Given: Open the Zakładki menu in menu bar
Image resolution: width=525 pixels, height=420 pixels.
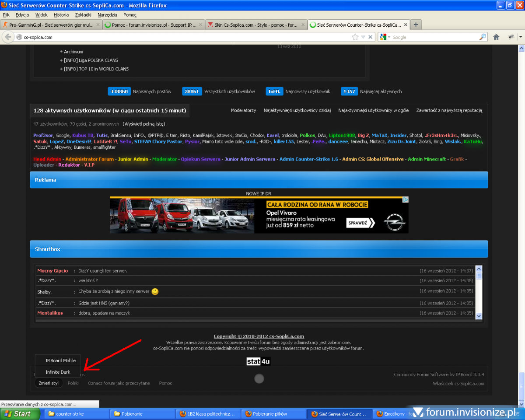Looking at the screenshot, I should [x=83, y=15].
